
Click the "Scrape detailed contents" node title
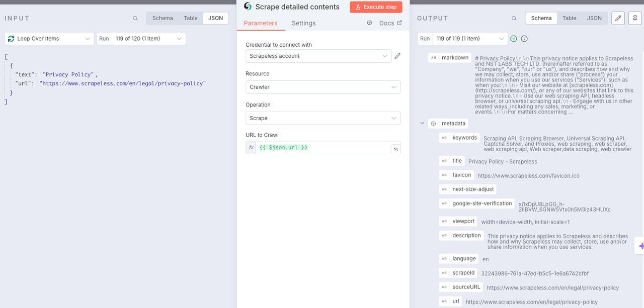point(297,7)
